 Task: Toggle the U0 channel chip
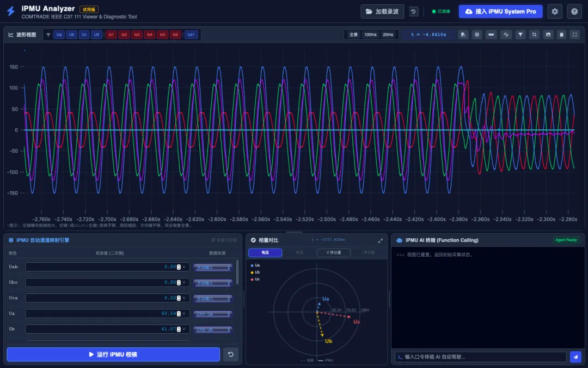[x=96, y=34]
